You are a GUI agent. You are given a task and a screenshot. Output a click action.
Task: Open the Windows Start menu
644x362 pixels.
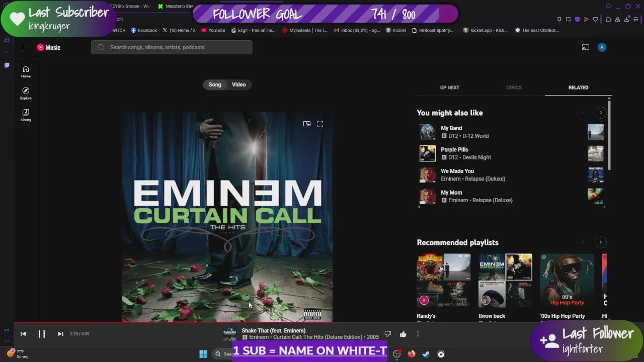pos(203,354)
